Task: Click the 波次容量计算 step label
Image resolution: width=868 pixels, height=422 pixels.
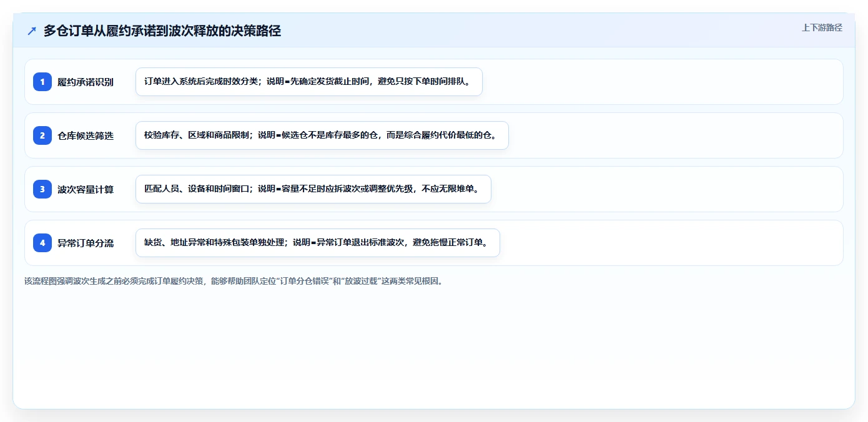Action: 86,189
